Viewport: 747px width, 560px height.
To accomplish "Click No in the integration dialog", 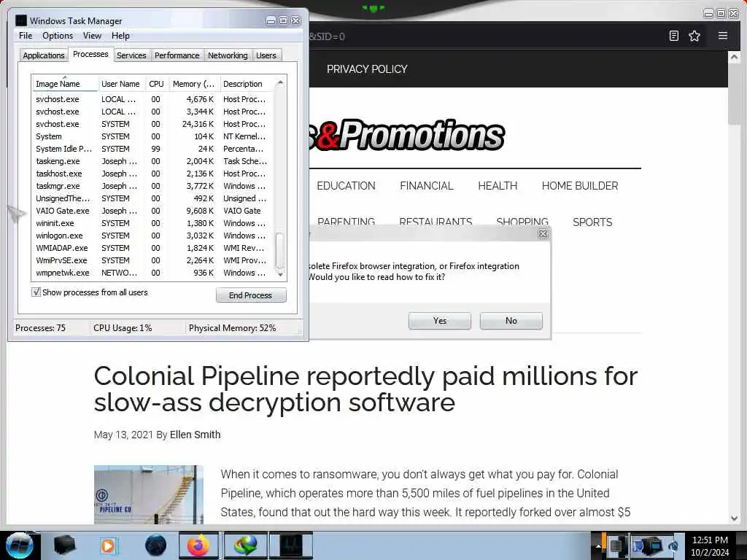I will point(511,321).
